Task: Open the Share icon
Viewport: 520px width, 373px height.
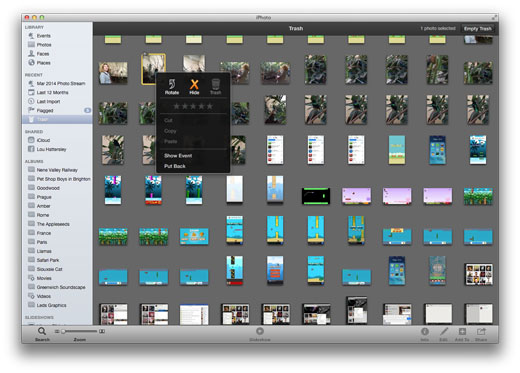Action: 481,331
